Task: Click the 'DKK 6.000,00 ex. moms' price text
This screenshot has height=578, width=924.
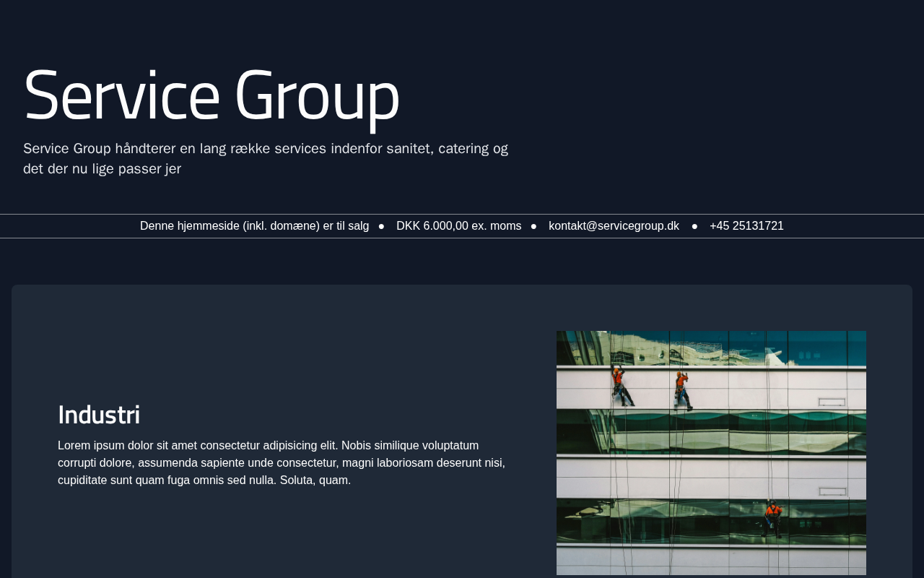Action: click(458, 226)
